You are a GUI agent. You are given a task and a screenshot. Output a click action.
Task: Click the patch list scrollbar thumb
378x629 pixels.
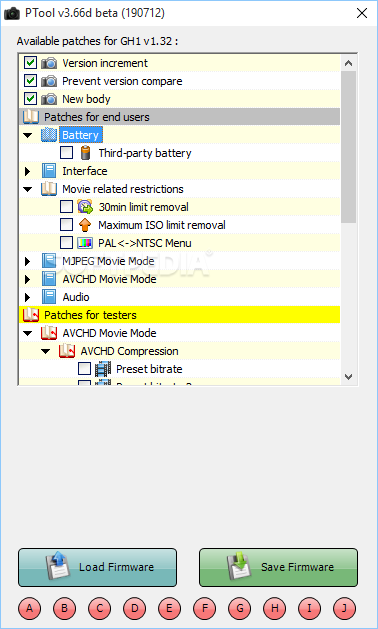pyautogui.click(x=348, y=147)
